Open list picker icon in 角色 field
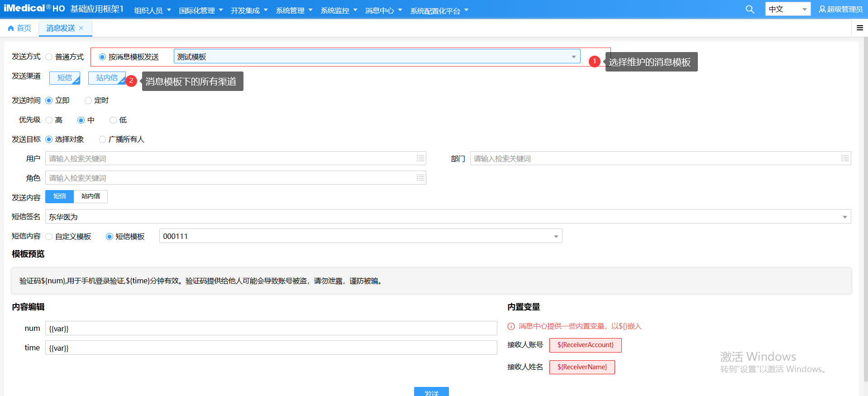 [420, 178]
